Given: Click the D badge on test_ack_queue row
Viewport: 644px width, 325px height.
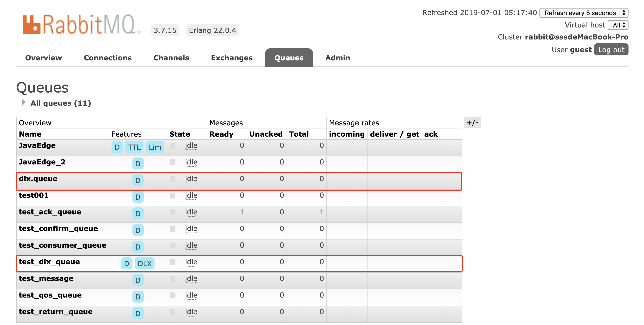Looking at the screenshot, I should pos(138,214).
